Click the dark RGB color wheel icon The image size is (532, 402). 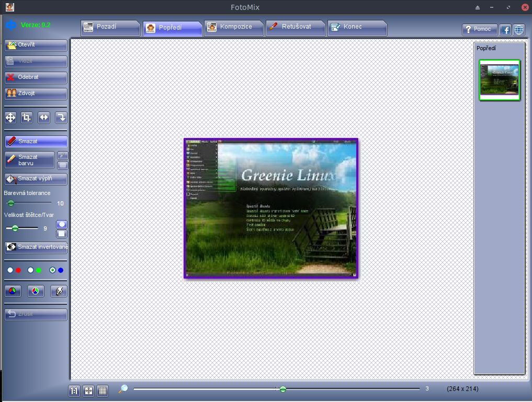pyautogui.click(x=13, y=291)
